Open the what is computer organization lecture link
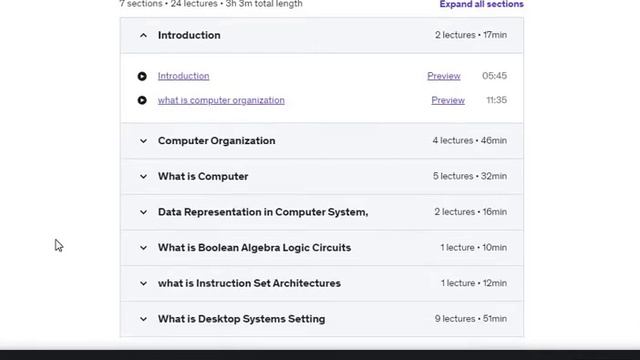 coord(221,100)
